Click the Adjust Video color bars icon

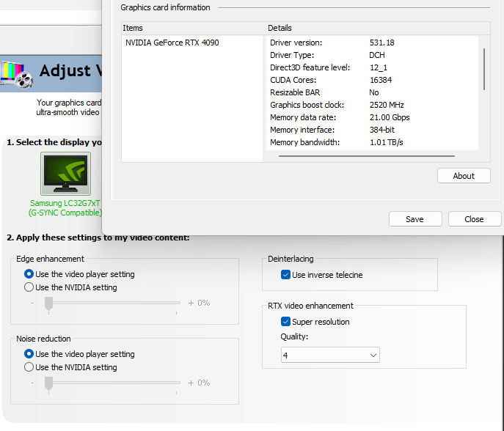coord(17,75)
